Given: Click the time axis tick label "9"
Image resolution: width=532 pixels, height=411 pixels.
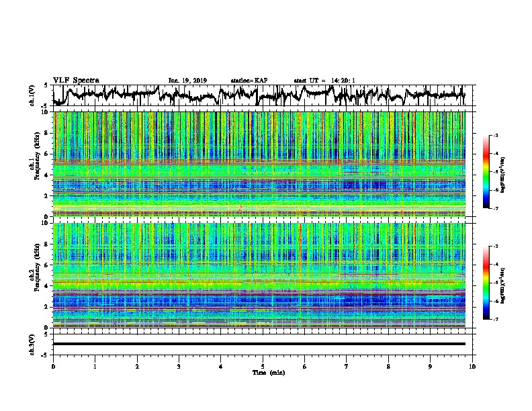Looking at the screenshot, I should (430, 366).
